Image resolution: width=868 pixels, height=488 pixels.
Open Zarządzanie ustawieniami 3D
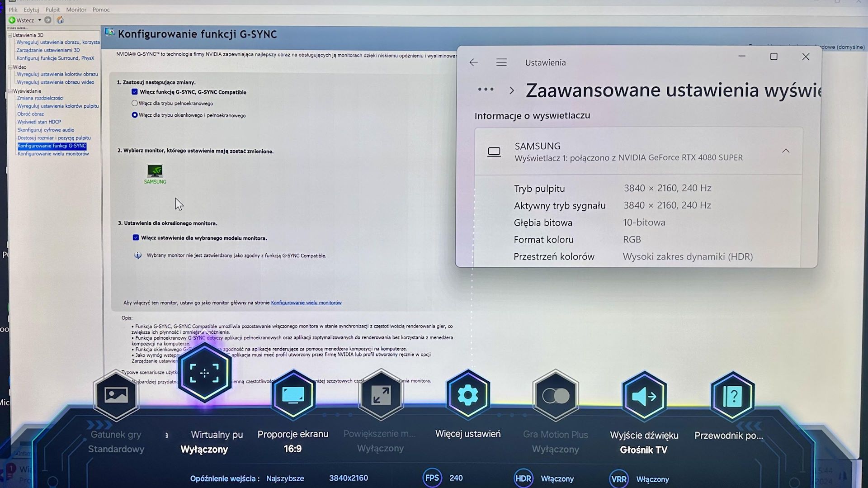pyautogui.click(x=48, y=50)
